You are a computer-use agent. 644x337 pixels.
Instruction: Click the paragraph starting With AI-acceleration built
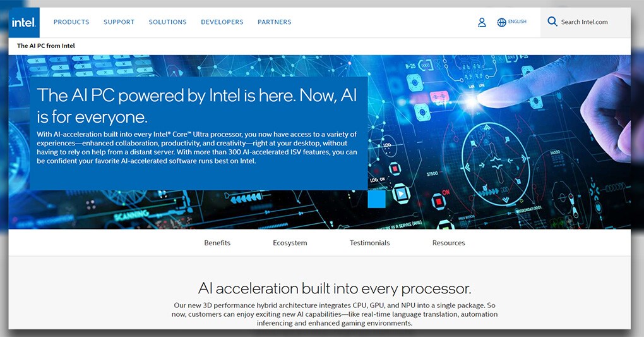pos(197,148)
